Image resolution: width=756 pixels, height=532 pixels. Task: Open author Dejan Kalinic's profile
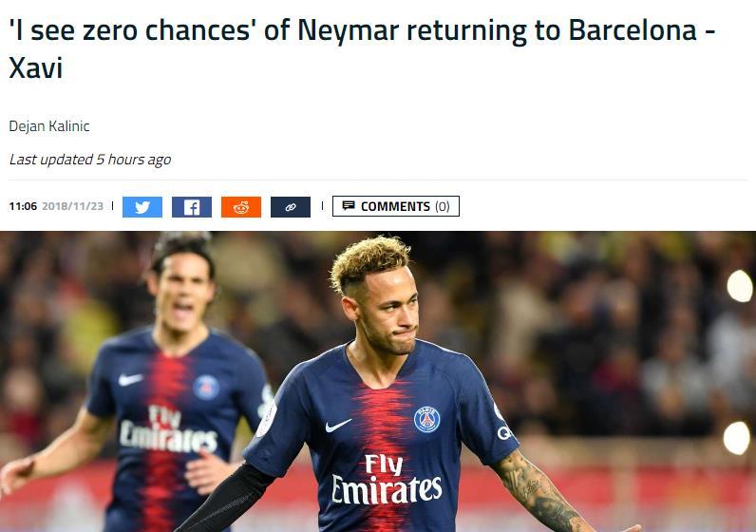pos(49,126)
